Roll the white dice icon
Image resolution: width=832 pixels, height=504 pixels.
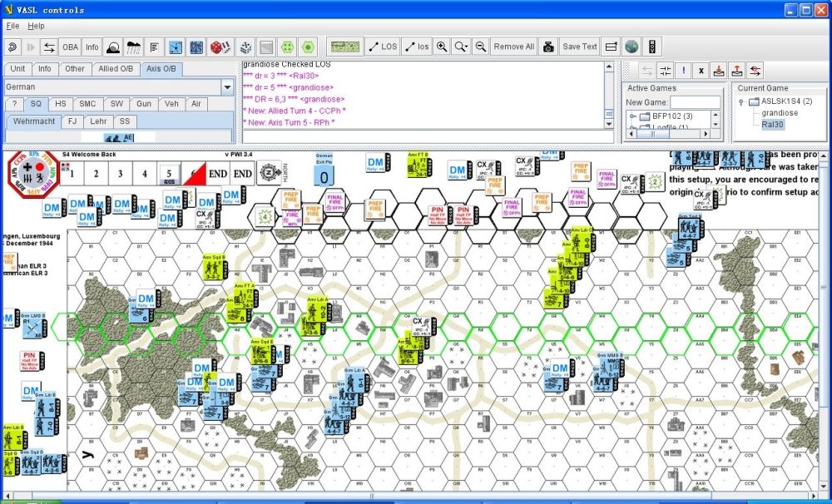tap(245, 47)
